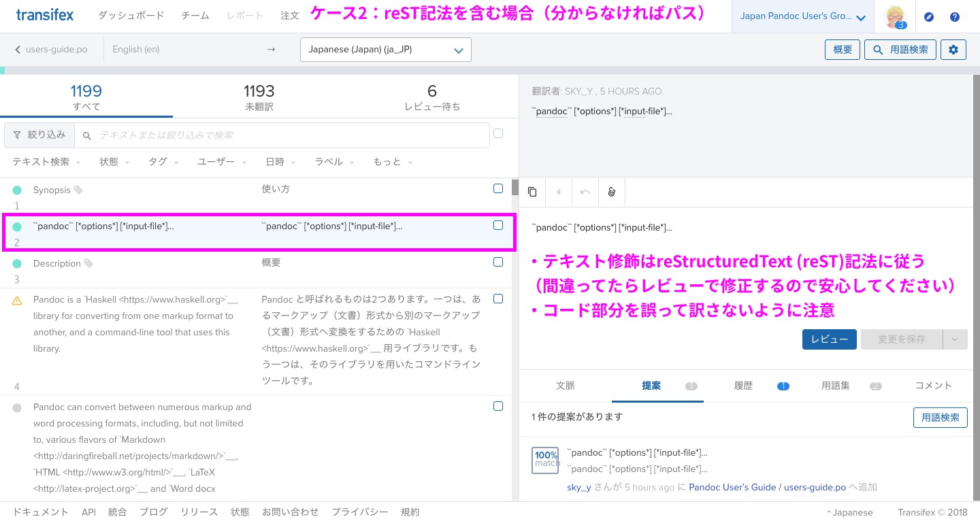Tick the select-all checkbox by search
The width and height of the screenshot is (980, 521).
(x=498, y=134)
